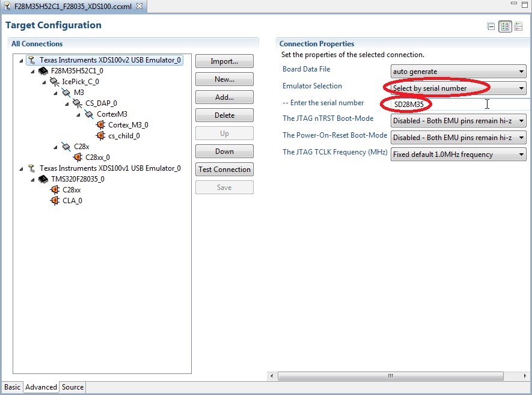The height and width of the screenshot is (395, 532).
Task: Collapse the IcePick_C_0 tree node
Action: tap(44, 82)
